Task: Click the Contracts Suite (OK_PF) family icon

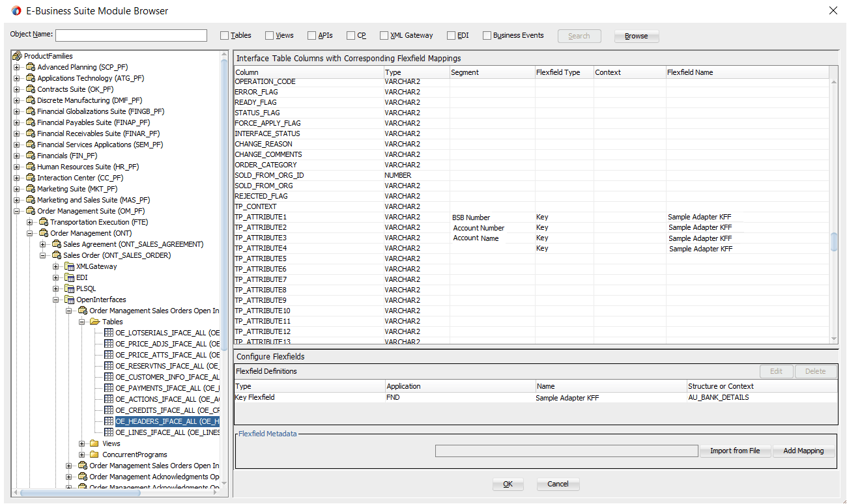Action: point(30,89)
